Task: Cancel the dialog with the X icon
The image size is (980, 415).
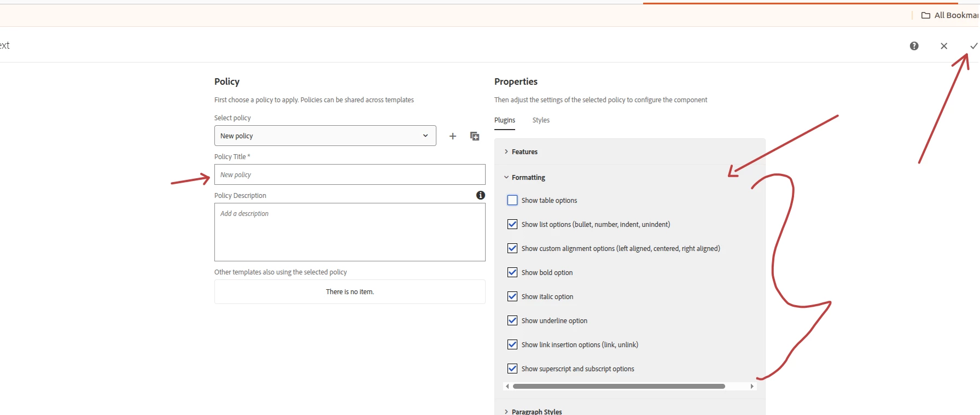Action: pyautogui.click(x=944, y=46)
